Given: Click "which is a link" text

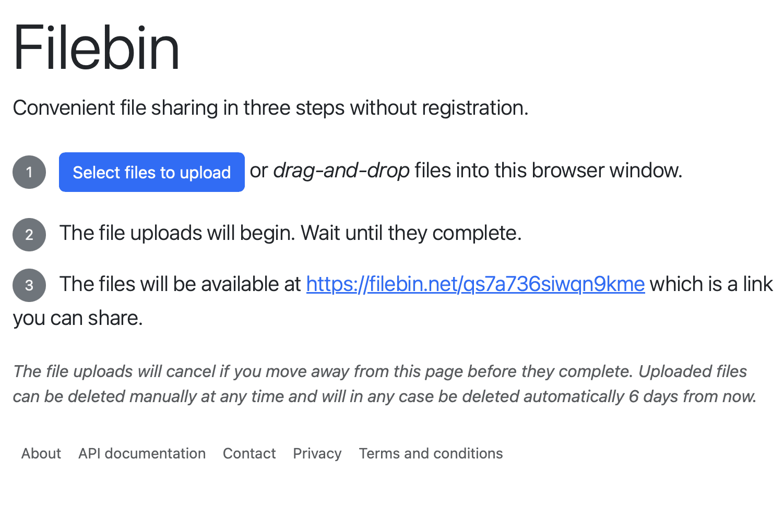Looking at the screenshot, I should 711,284.
